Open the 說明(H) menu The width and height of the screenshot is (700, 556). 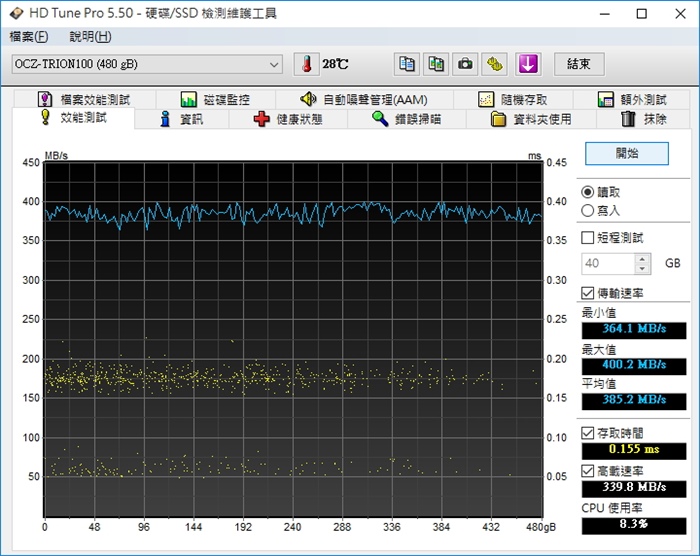click(90, 37)
